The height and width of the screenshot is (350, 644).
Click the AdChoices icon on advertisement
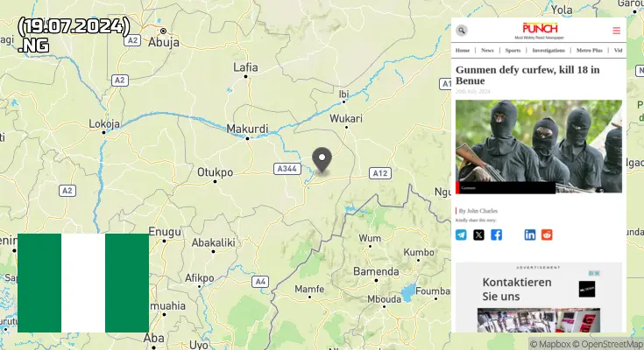[x=594, y=273]
